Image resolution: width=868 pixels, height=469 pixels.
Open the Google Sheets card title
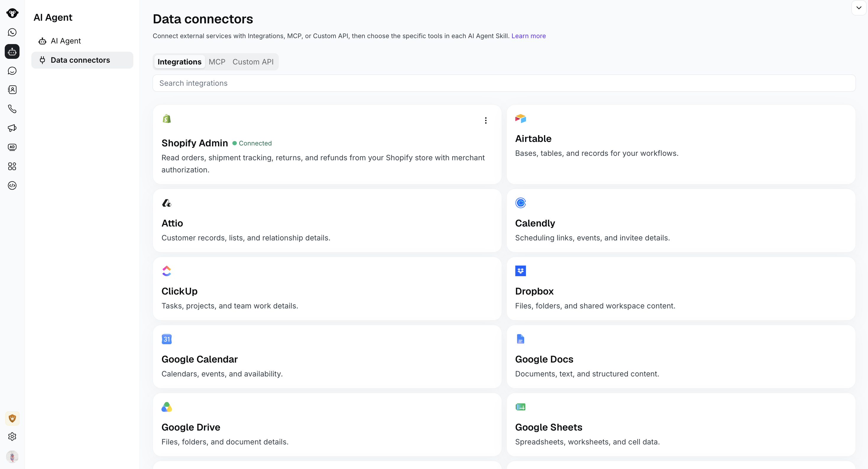point(549,427)
